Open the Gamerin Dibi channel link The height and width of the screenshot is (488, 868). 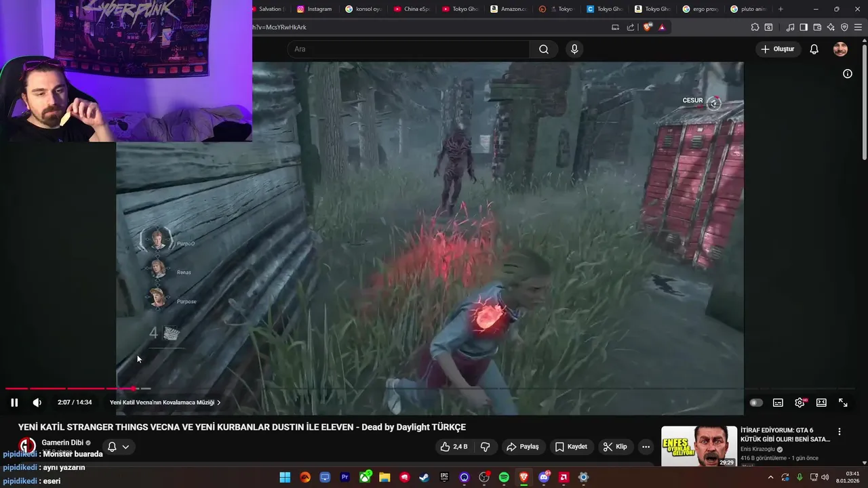62,443
